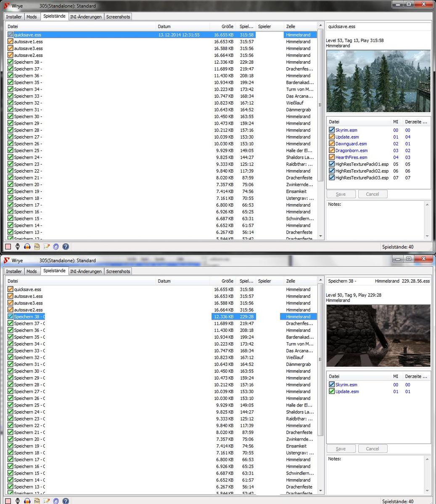This screenshot has height=504, width=436.
Task: Toggle the HighResTexturePack02.esp checkbox
Action: 332,171
